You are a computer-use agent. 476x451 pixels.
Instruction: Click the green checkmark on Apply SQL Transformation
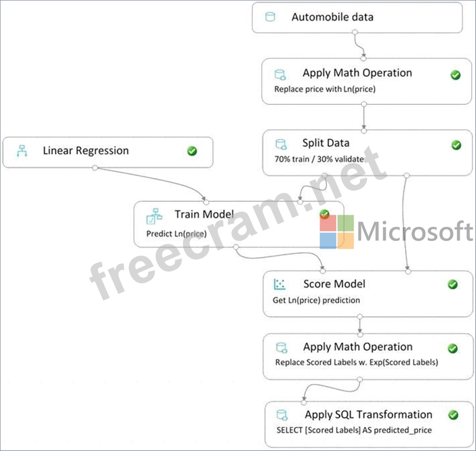pyautogui.click(x=453, y=415)
